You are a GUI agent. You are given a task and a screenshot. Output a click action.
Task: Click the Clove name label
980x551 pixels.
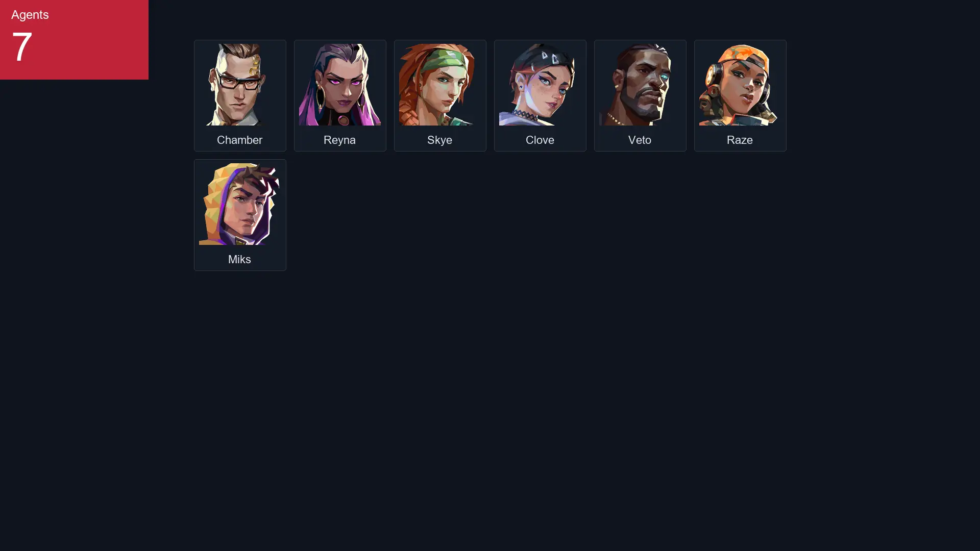pyautogui.click(x=540, y=140)
